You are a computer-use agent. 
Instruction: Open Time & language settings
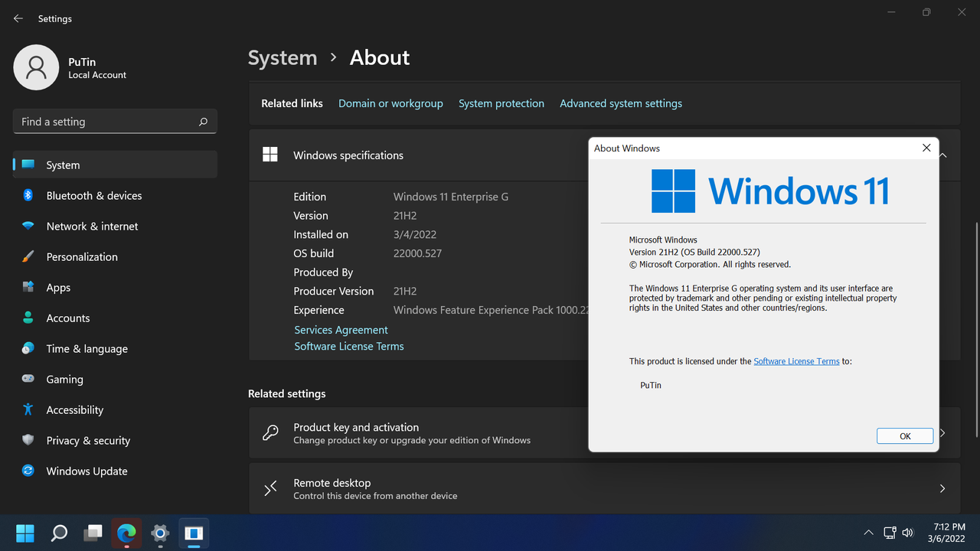115,348
